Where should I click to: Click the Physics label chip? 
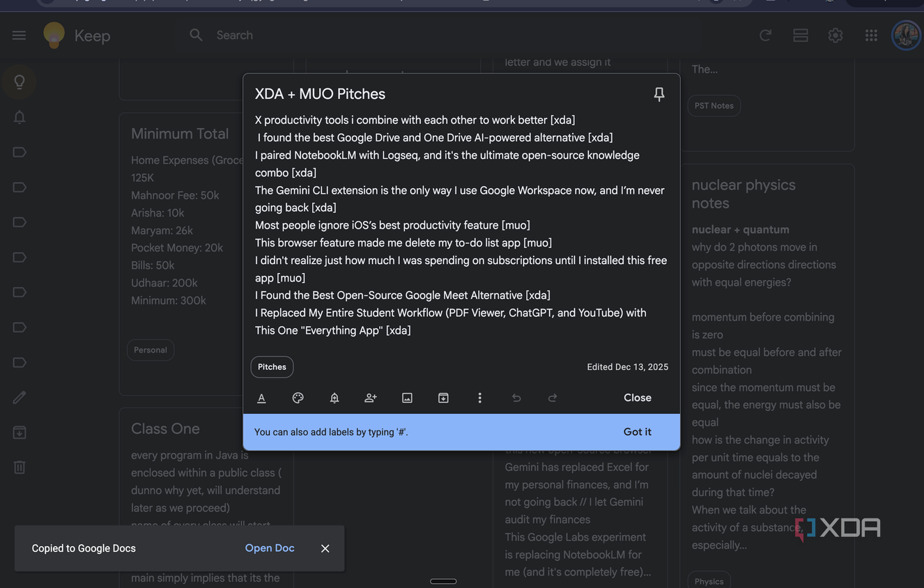click(709, 581)
